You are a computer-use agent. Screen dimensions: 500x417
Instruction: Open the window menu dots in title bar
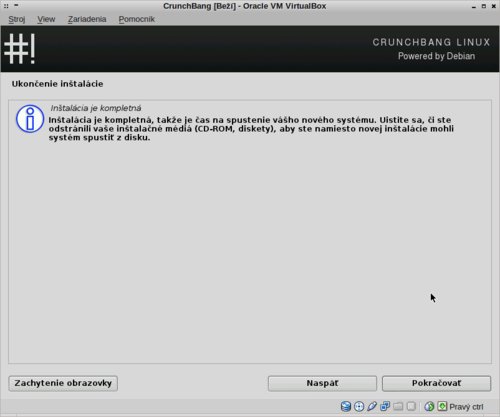click(6, 6)
